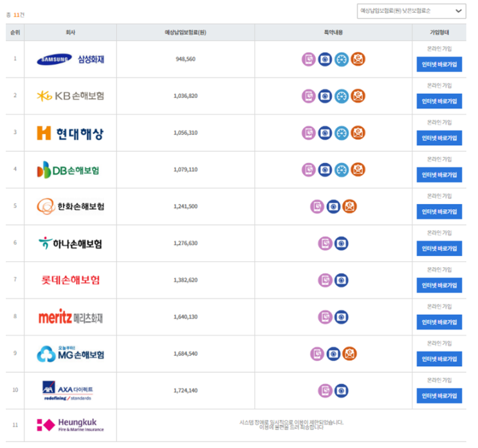The height and width of the screenshot is (448, 478).
Task: Click the navy camera icon in 한화손해보험 row
Action: coord(333,207)
